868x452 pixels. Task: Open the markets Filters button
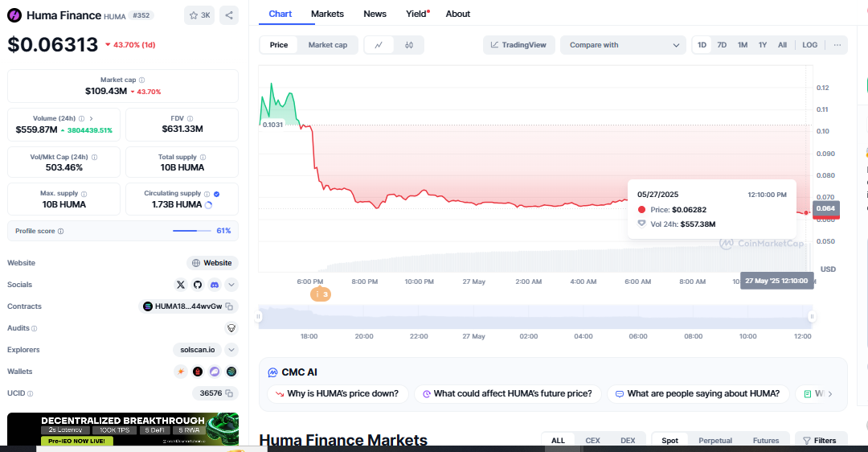coord(821,441)
